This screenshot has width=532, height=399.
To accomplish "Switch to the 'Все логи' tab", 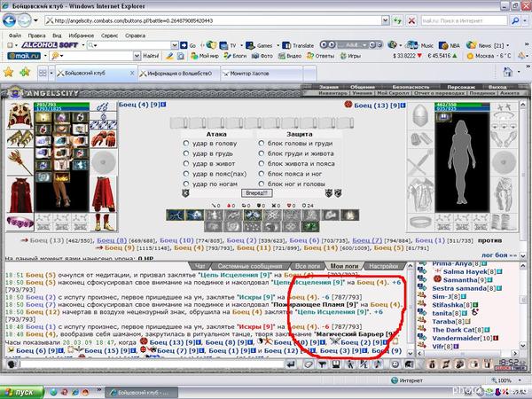I will pos(308,266).
